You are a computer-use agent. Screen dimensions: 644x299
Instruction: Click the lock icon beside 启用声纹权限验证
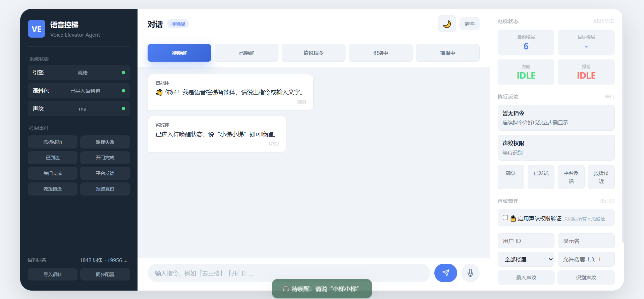coord(513,218)
